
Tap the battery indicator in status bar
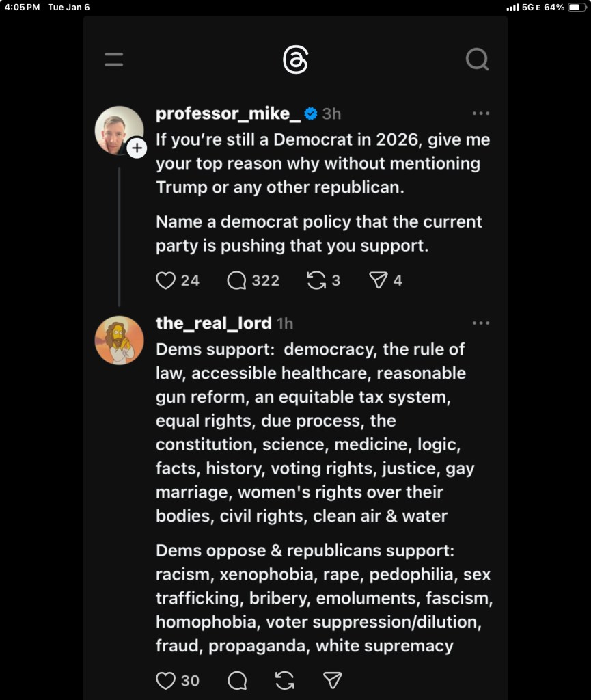(573, 8)
